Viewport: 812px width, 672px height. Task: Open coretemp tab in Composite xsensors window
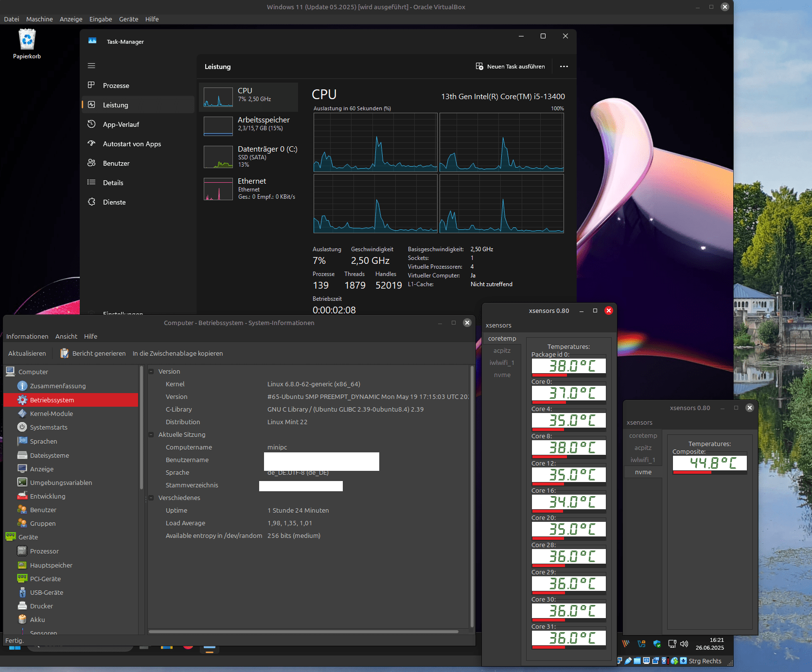tap(643, 436)
